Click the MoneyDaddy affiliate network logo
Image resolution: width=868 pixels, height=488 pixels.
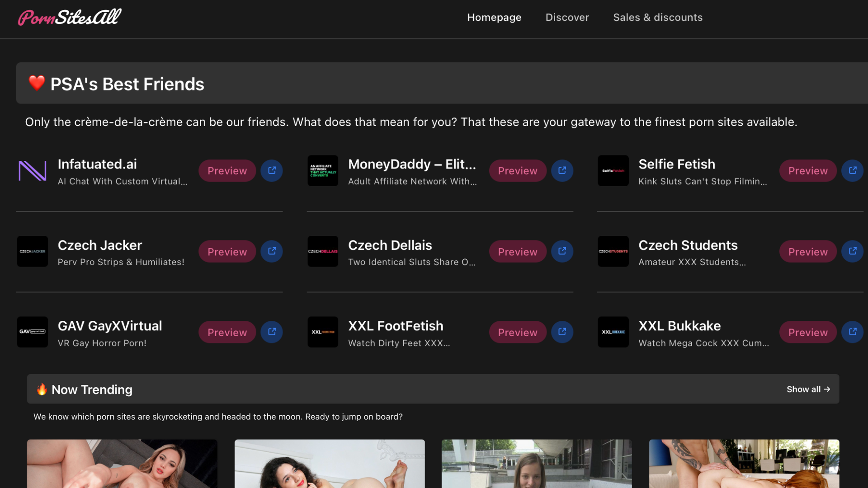(323, 171)
